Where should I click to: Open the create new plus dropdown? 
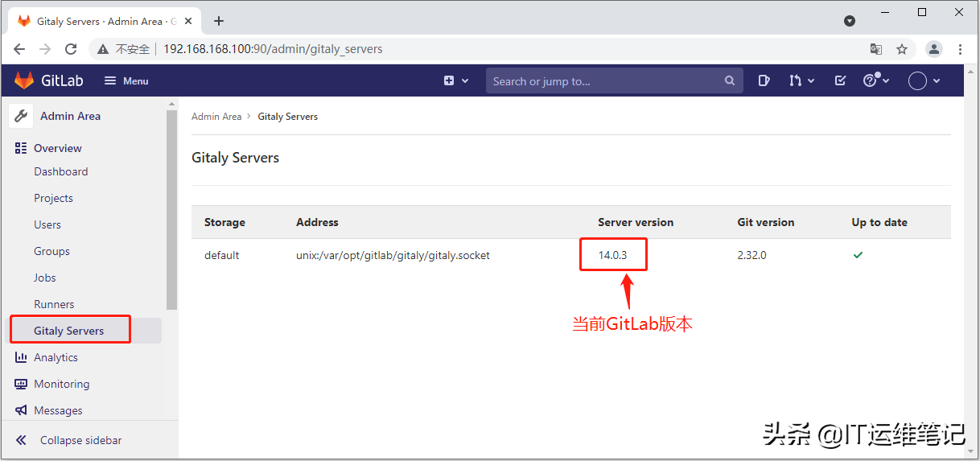point(455,80)
